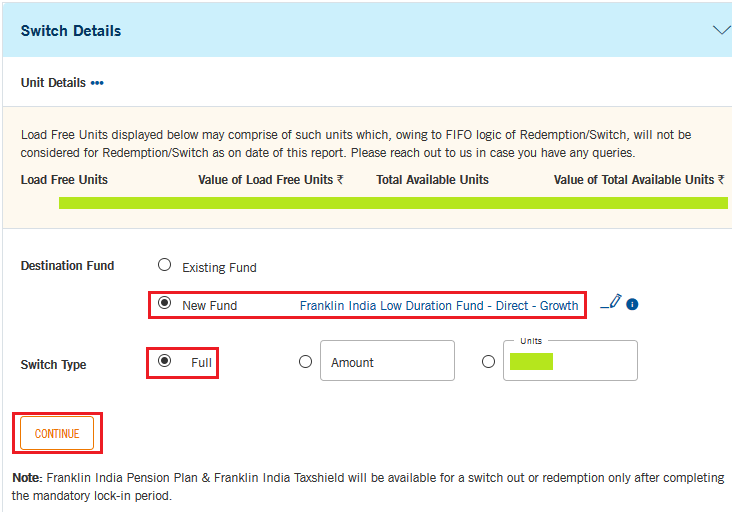Select the Units radio button
The height and width of the screenshot is (512, 732).
click(x=488, y=362)
